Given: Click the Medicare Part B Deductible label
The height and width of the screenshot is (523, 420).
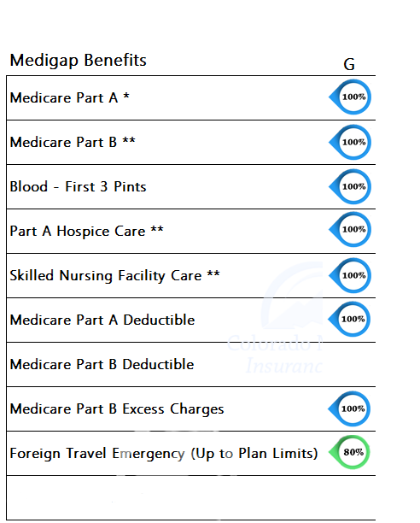Looking at the screenshot, I should [x=102, y=364].
